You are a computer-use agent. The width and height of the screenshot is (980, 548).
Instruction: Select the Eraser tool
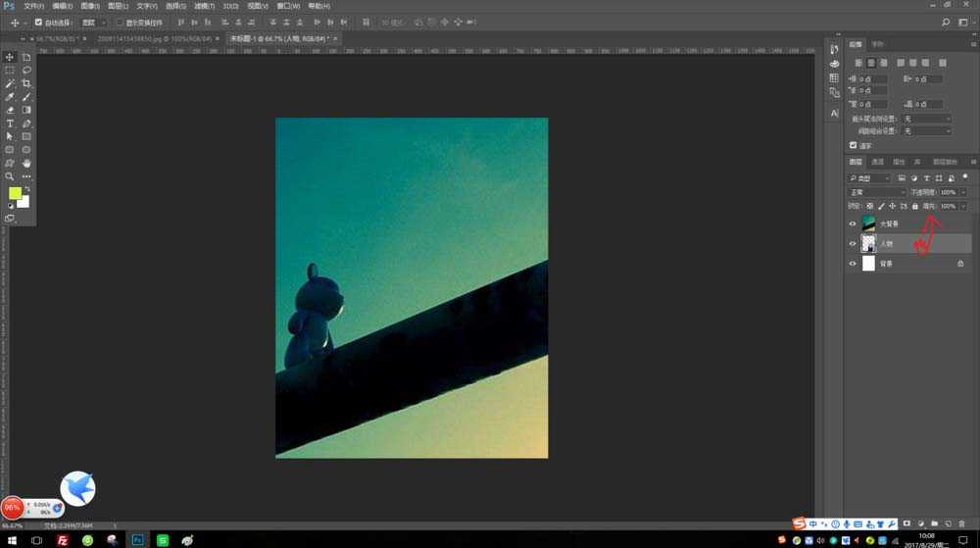coord(10,111)
